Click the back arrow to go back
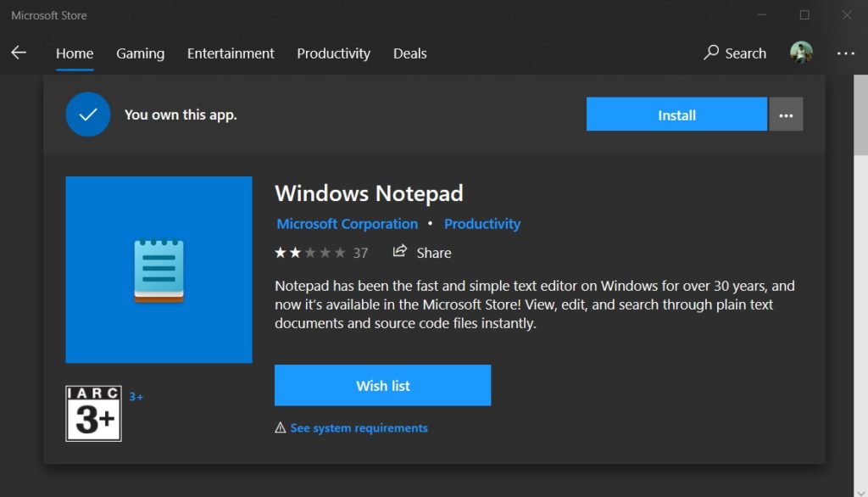The width and height of the screenshot is (868, 497). [19, 53]
